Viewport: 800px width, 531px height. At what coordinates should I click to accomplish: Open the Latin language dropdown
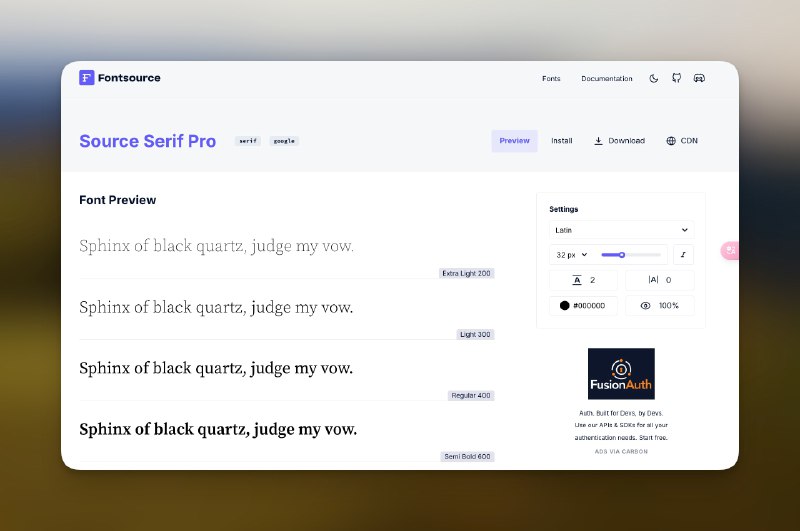click(621, 230)
